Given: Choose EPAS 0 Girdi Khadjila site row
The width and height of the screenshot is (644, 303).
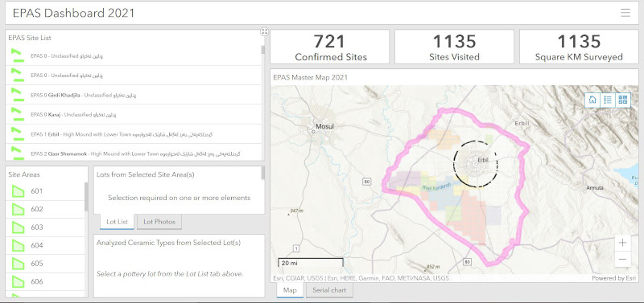Looking at the screenshot, I should pyautogui.click(x=134, y=95).
